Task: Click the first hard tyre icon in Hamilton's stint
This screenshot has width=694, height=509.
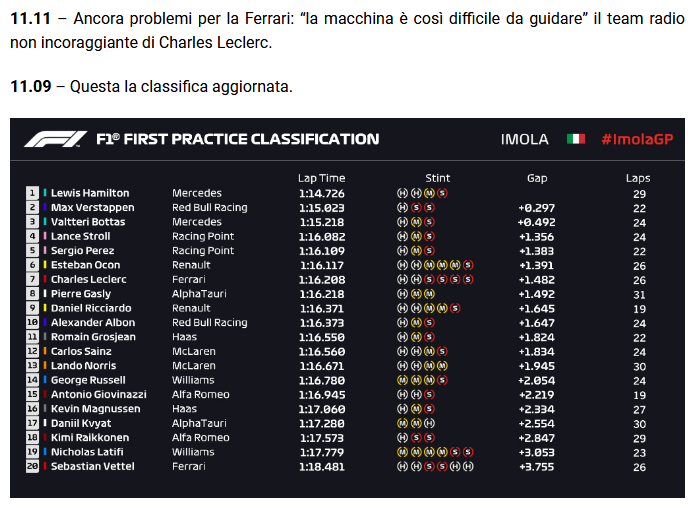Action: tap(402, 193)
